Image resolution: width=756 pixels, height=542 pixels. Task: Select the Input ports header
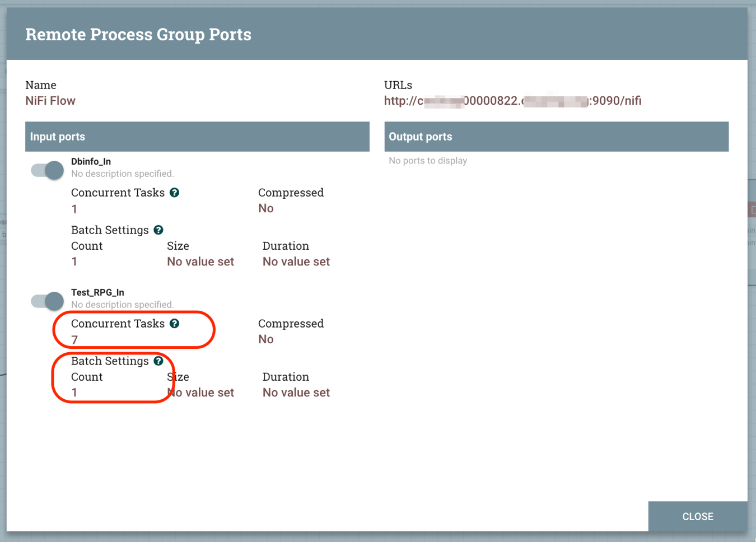[x=57, y=136]
